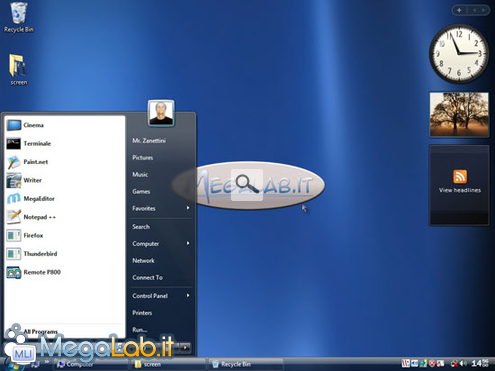Click the user account picture
Viewport: 495px width, 371px height.
161,113
